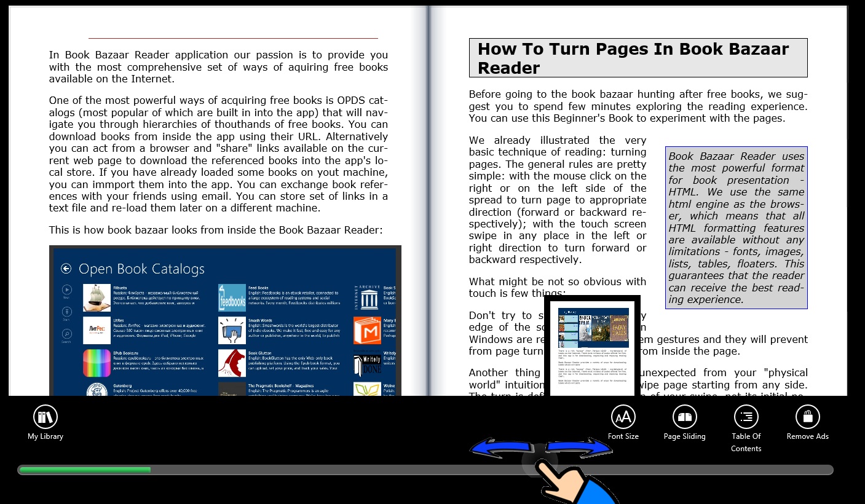865x504 pixels.
Task: Click the Start icon in catalog screenshot
Action: click(66, 312)
